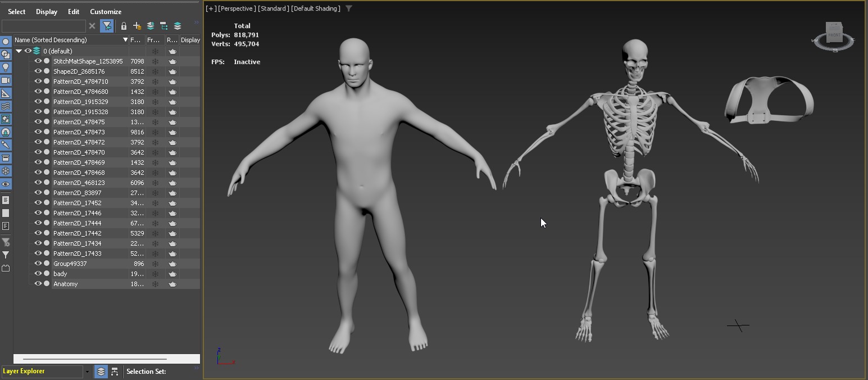Toggle Display Cameras filter icon
Image resolution: width=868 pixels, height=380 pixels.
6,80
